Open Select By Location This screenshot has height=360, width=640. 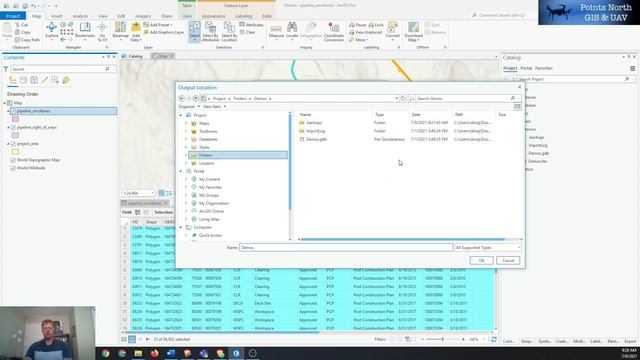pos(229,31)
